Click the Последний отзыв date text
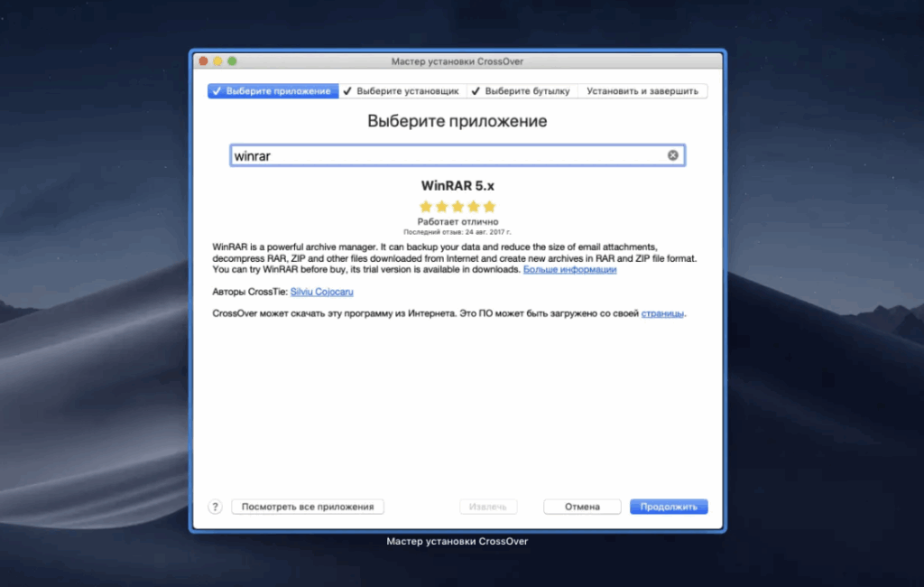The height and width of the screenshot is (587, 924). [457, 232]
